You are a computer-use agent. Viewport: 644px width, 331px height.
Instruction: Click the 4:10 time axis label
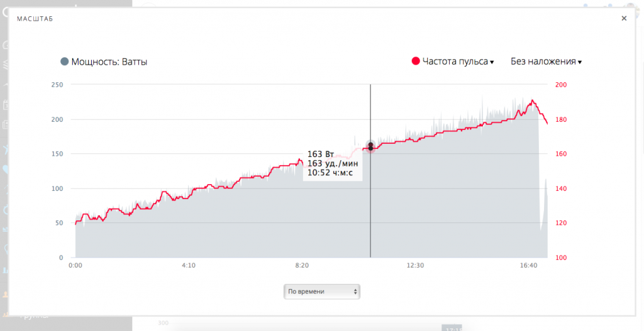(189, 266)
